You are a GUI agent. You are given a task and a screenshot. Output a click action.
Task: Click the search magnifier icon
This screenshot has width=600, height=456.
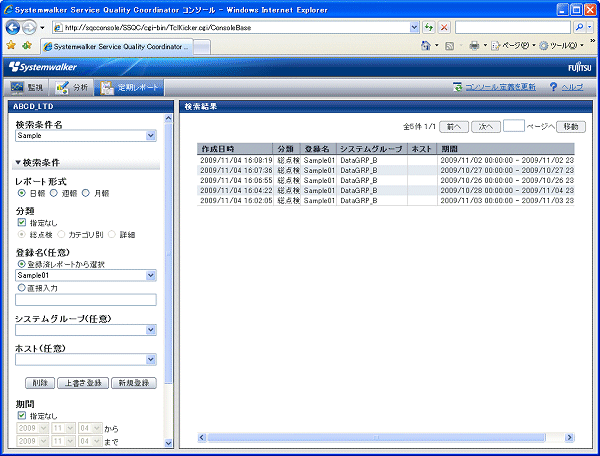580,26
